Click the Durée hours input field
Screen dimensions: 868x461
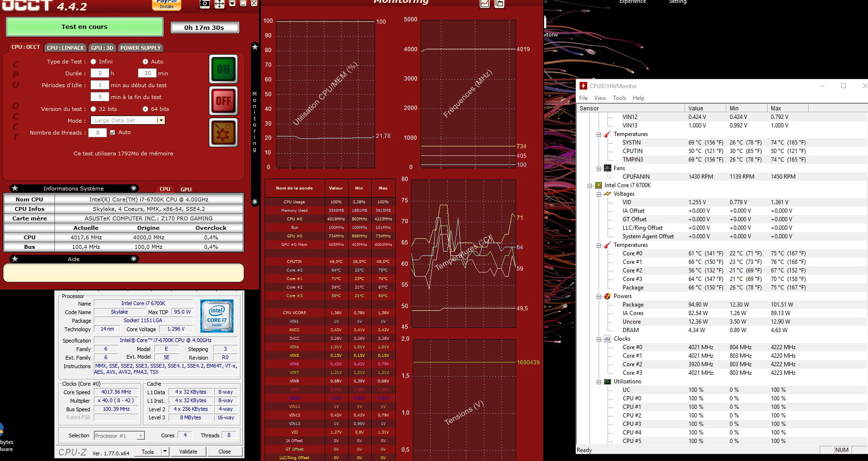pyautogui.click(x=100, y=73)
